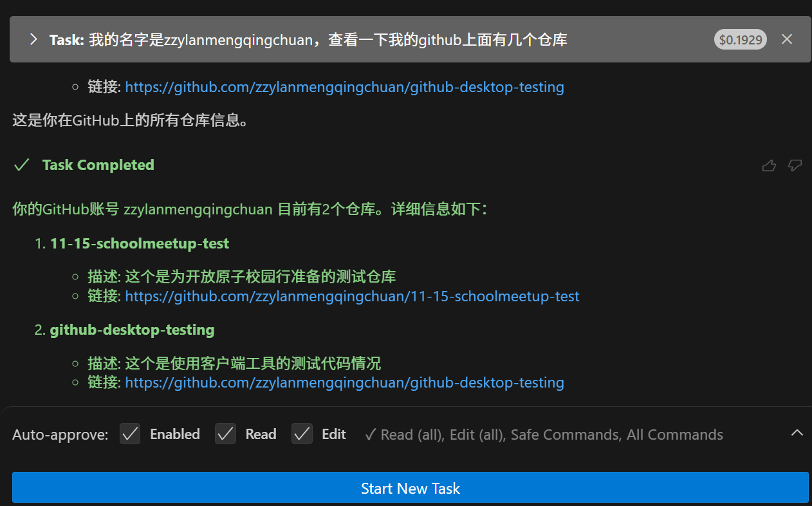
Task: Click the $0.1929 cost badge
Action: (x=740, y=39)
